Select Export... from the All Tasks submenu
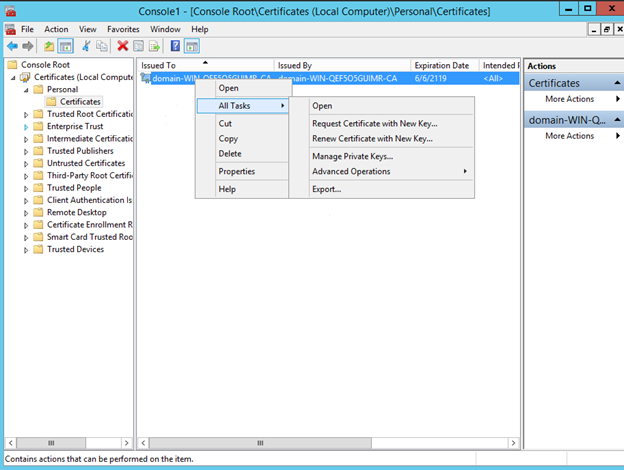 click(326, 189)
